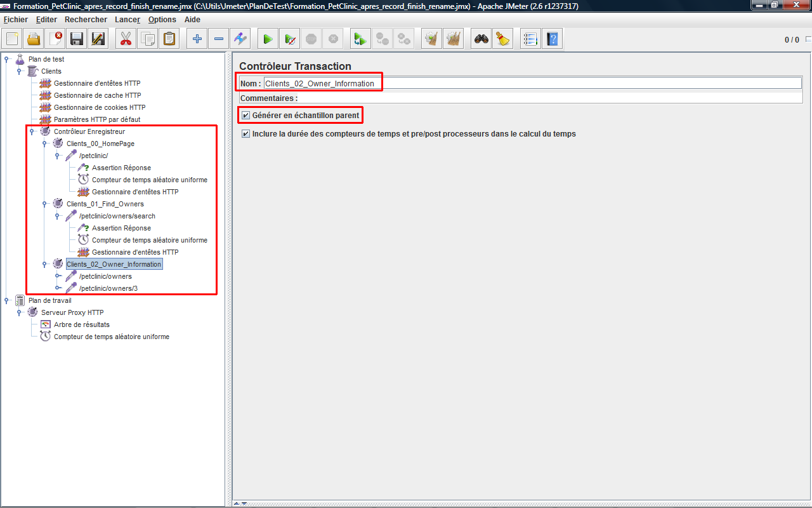The height and width of the screenshot is (508, 812).
Task: Open the Options menu
Action: (162, 20)
